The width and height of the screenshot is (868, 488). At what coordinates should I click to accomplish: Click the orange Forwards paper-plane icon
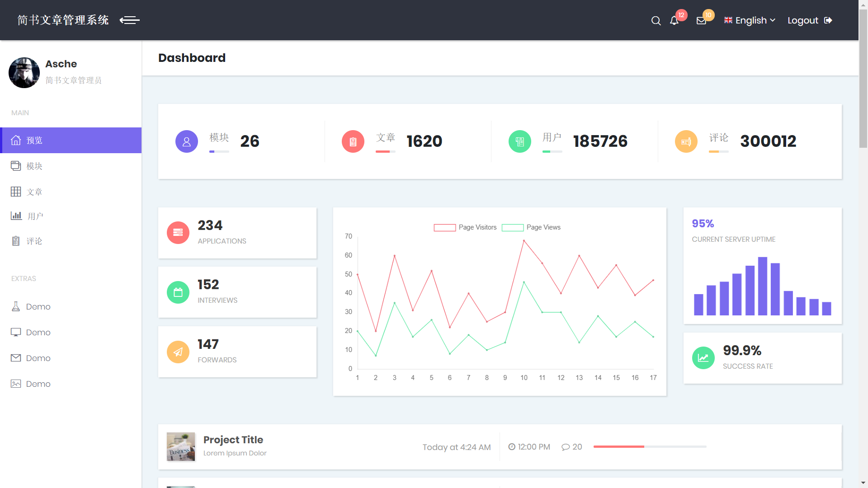[x=178, y=352]
